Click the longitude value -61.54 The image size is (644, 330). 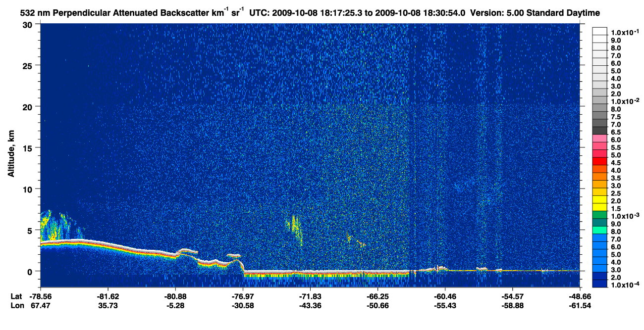coord(580,306)
